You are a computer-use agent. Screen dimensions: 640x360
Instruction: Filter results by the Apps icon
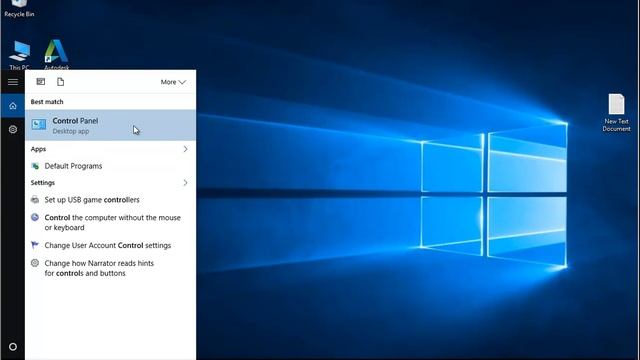[x=40, y=82]
